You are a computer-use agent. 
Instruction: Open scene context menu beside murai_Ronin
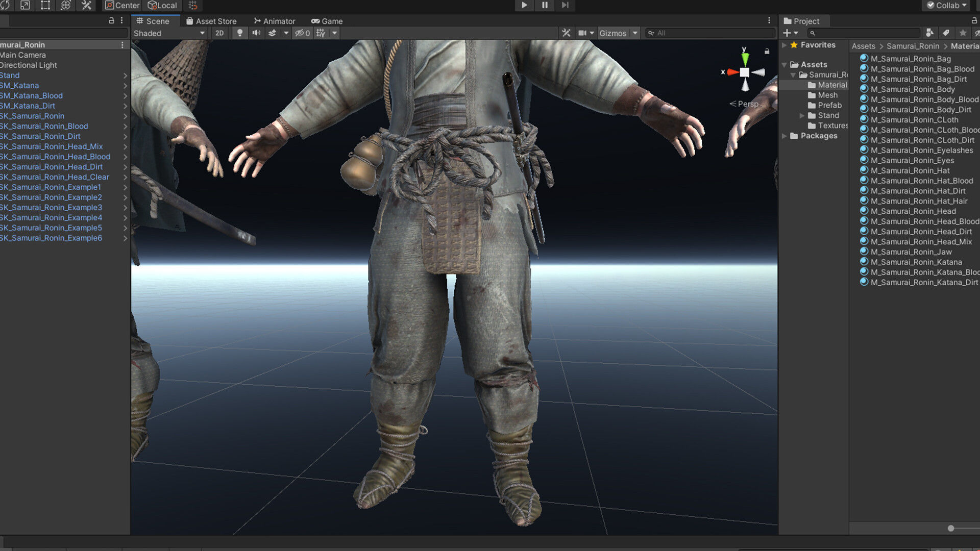122,45
